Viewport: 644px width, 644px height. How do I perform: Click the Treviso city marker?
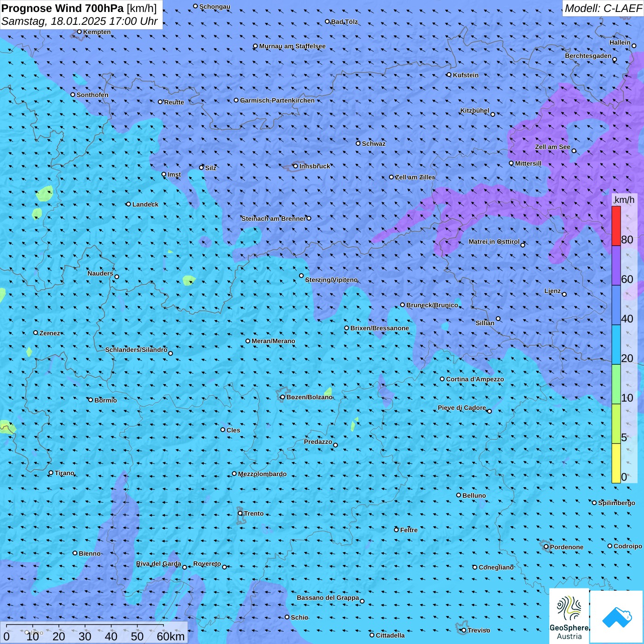(x=464, y=630)
